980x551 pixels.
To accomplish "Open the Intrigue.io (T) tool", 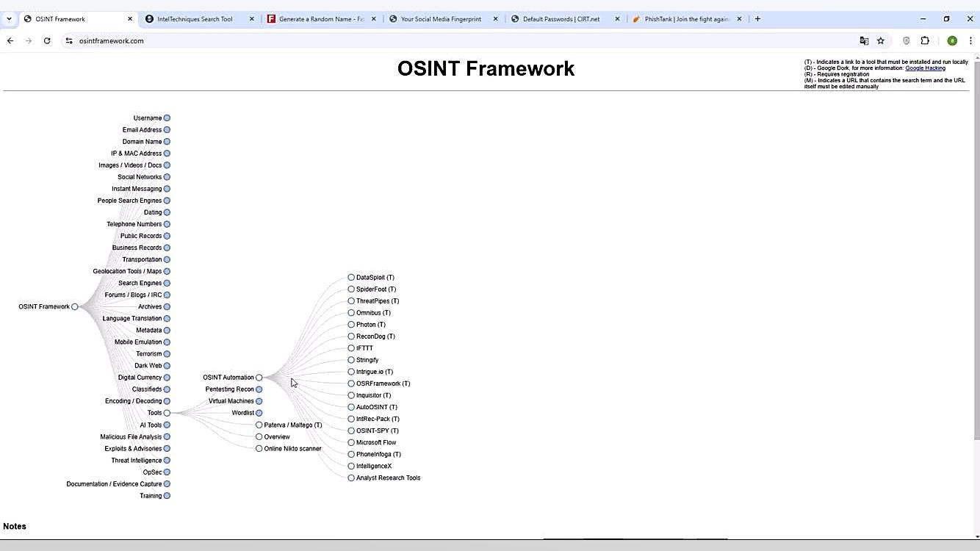I will (x=375, y=372).
